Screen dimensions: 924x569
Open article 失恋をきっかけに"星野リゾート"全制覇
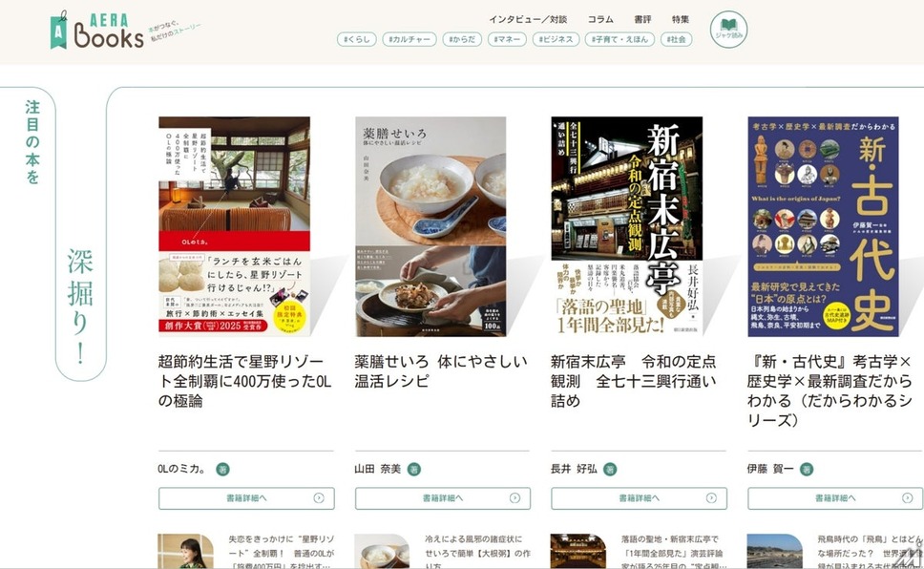click(x=282, y=552)
